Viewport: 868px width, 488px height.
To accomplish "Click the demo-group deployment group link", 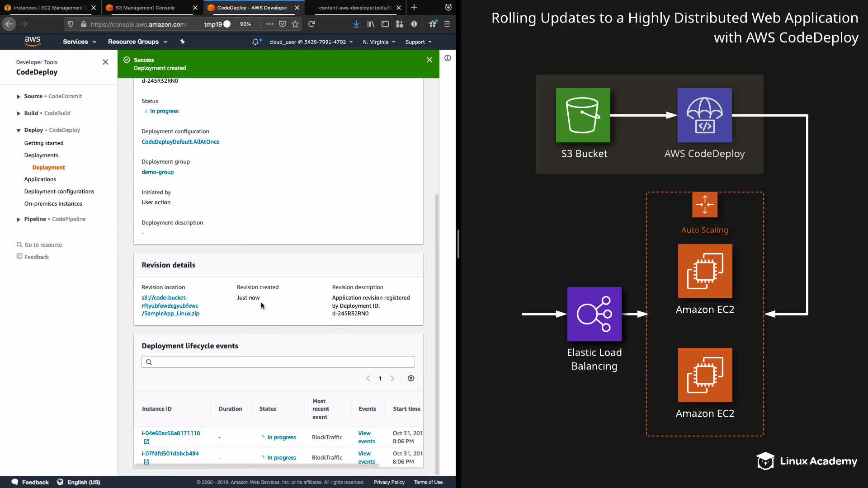I will (x=157, y=172).
